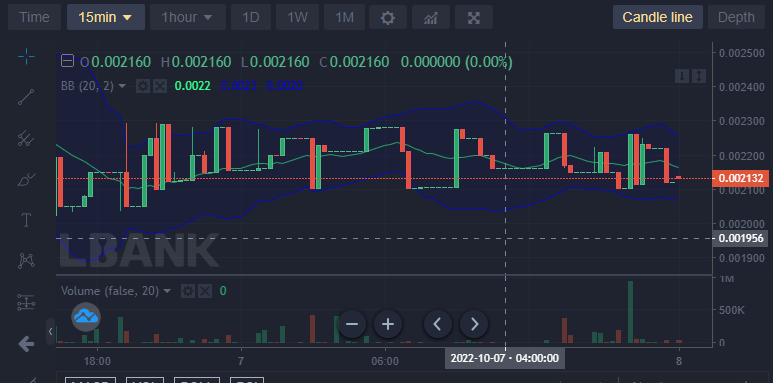Image resolution: width=773 pixels, height=383 pixels.
Task: Select the prediction and measurement tool
Action: [26, 302]
